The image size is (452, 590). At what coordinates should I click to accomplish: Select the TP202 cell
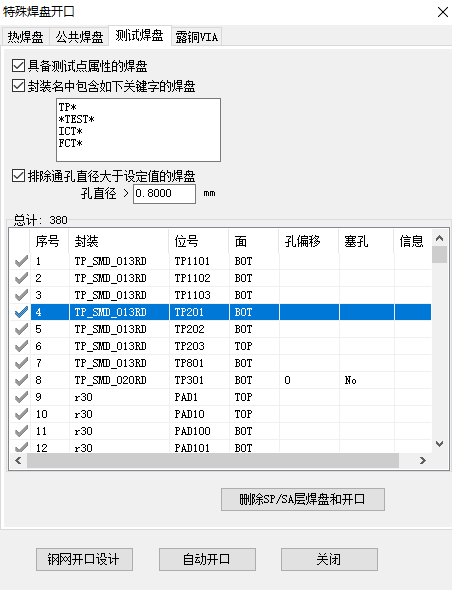pos(199,329)
